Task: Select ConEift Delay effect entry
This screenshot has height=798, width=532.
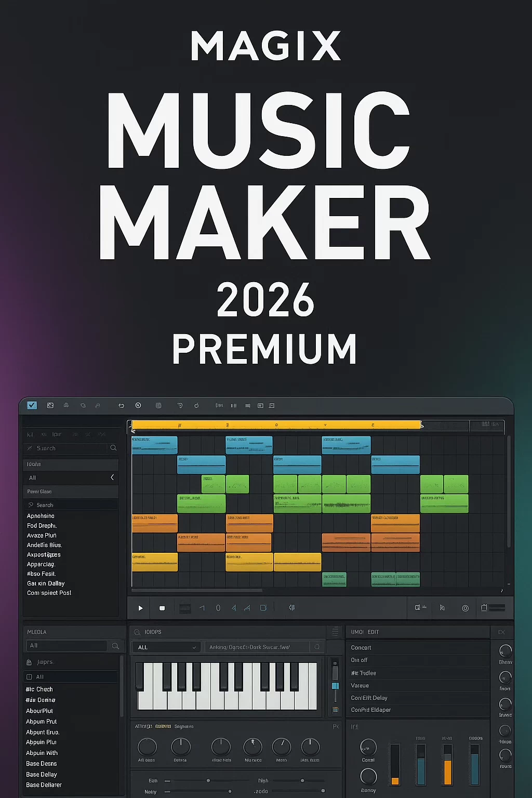Action: click(x=418, y=698)
